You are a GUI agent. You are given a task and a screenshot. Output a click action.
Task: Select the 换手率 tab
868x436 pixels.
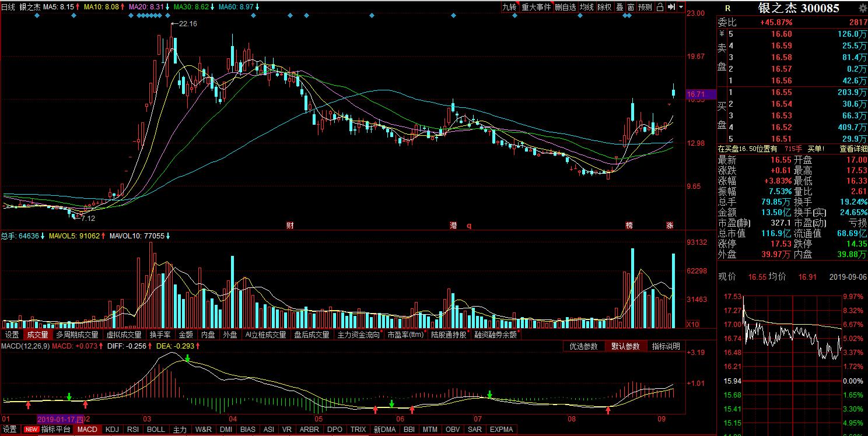[160, 335]
